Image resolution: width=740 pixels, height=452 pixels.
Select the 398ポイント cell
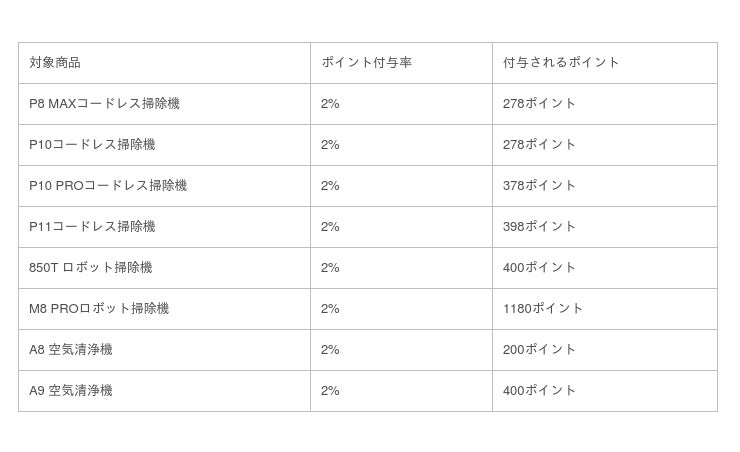tap(539, 226)
